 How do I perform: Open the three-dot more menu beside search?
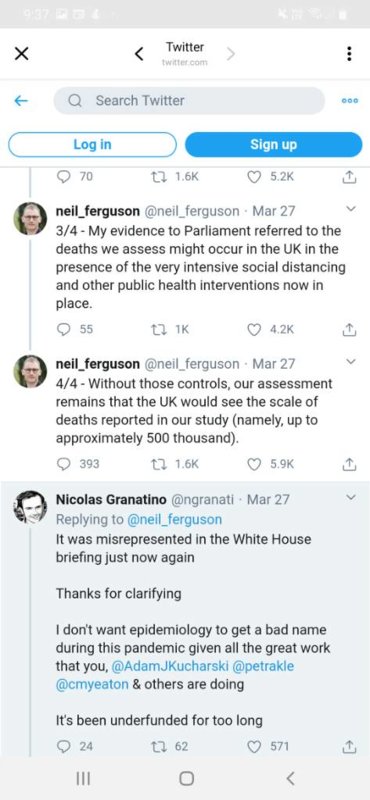coord(350,101)
